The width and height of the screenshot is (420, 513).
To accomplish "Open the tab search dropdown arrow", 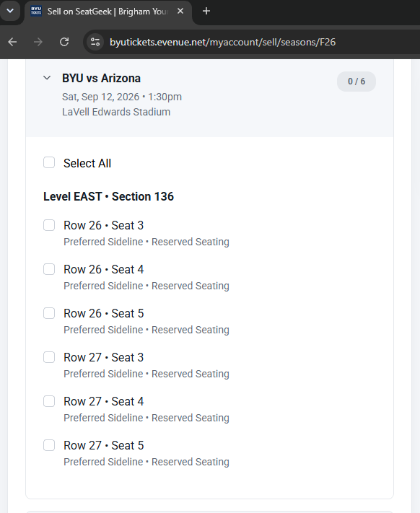I will (x=10, y=11).
